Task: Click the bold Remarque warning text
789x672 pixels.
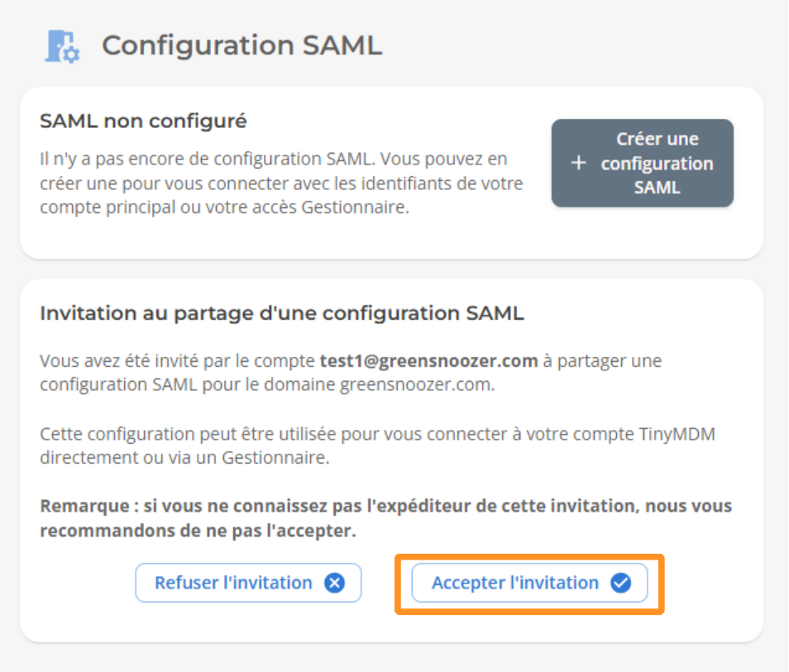Action: [385, 506]
